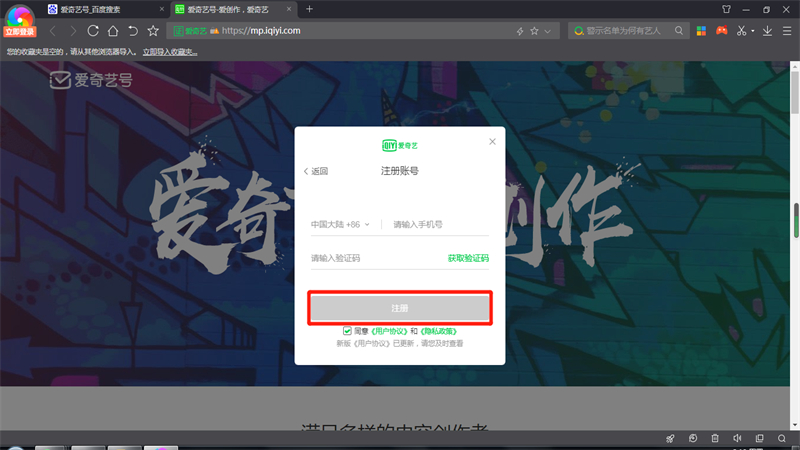Open the red game controller icon

pyautogui.click(x=721, y=31)
